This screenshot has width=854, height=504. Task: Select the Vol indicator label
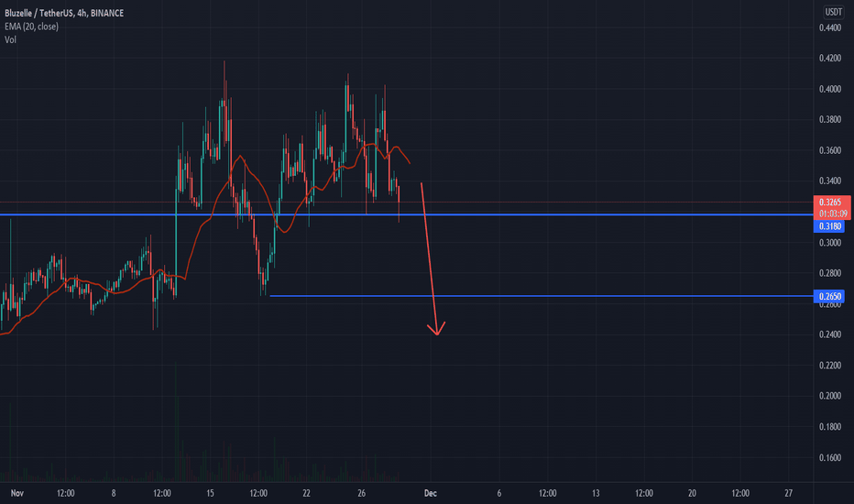click(x=10, y=39)
